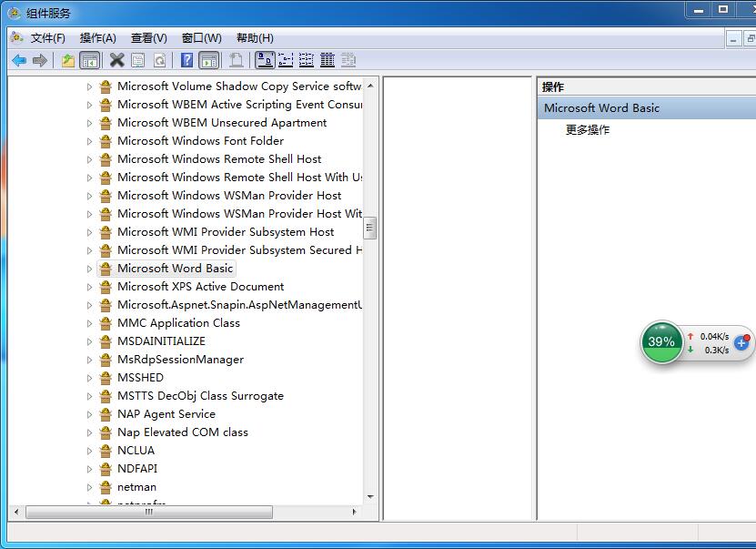Image resolution: width=756 pixels, height=549 pixels.
Task: Click the vertical scrollbar down arrow
Action: click(x=370, y=496)
